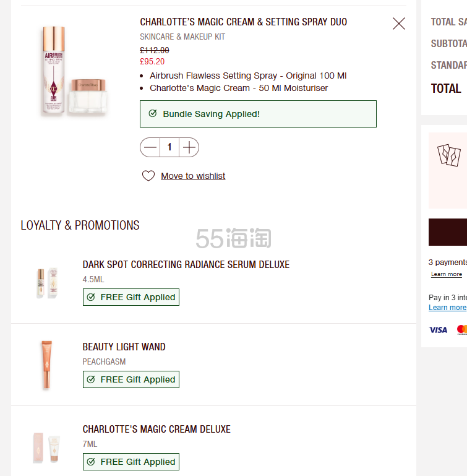Open Learn more under 3 payments
Viewport: 467px width, 476px height.
click(447, 274)
